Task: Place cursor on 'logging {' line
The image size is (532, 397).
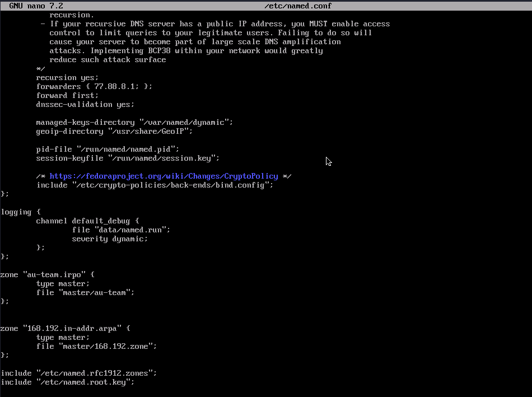Action: click(21, 212)
